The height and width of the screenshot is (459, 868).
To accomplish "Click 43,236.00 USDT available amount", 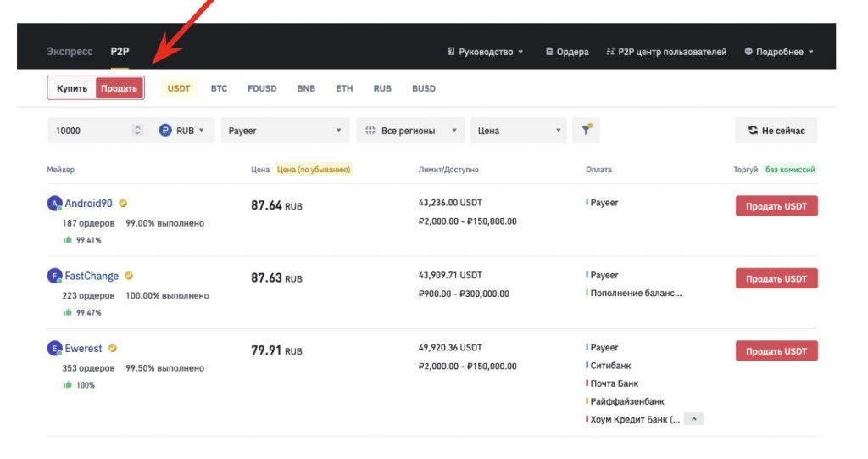I will click(x=450, y=202).
